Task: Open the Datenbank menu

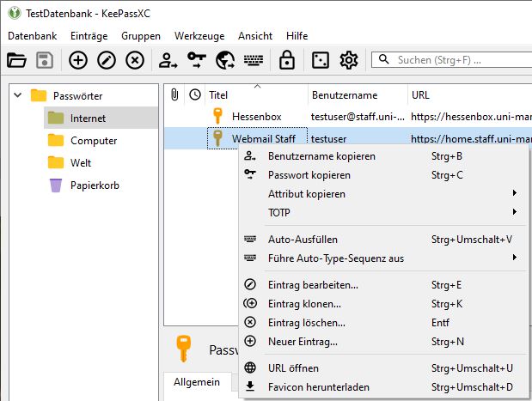Action: pos(33,35)
